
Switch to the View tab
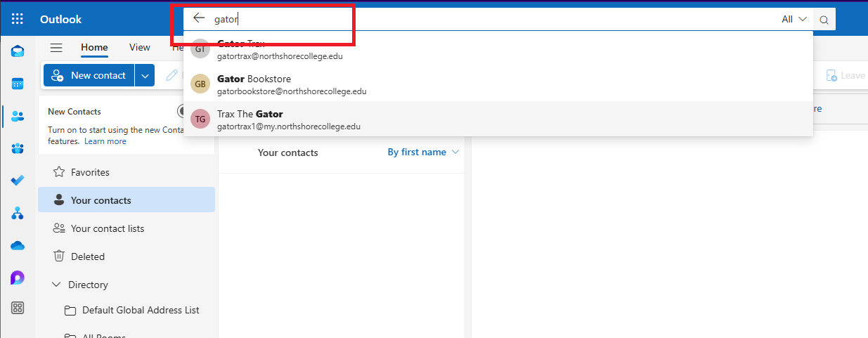(140, 47)
